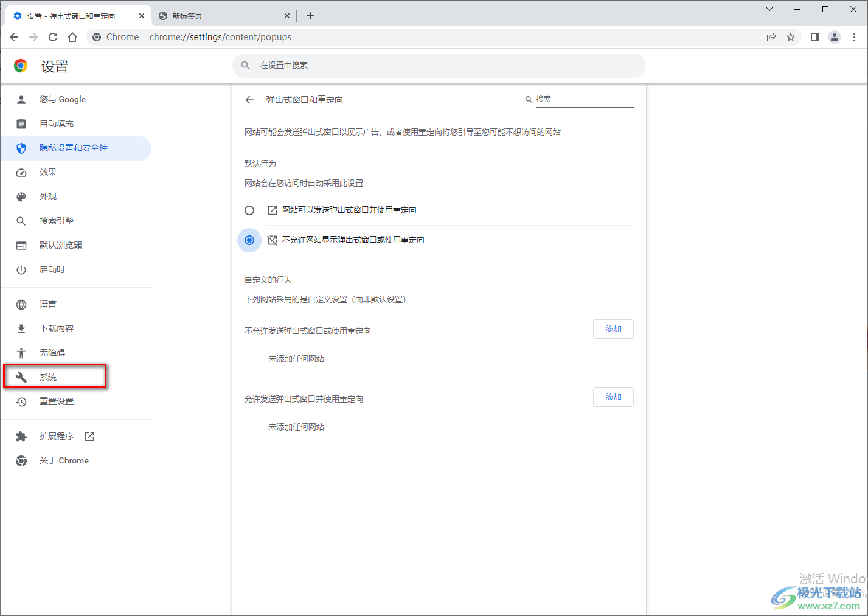Open 外观 settings section
Screen dimensions: 868x616
pos(76,197)
